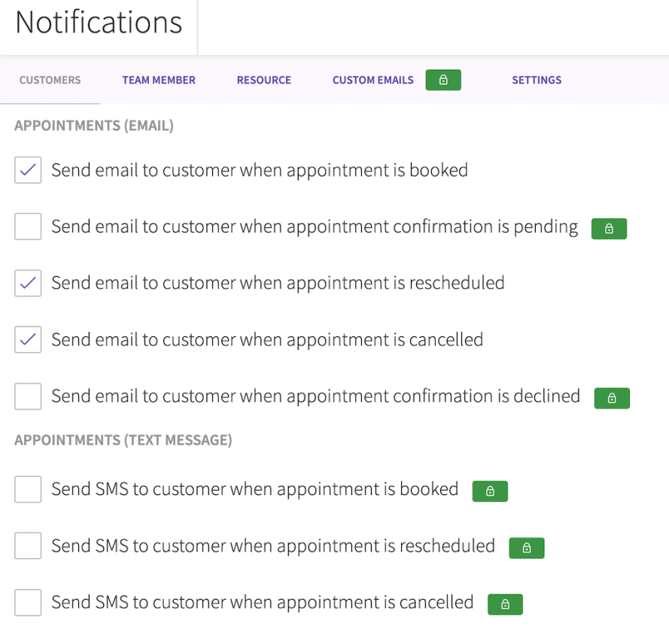Enable email when appointment confirmation is pending
The height and width of the screenshot is (644, 669).
pos(27,226)
